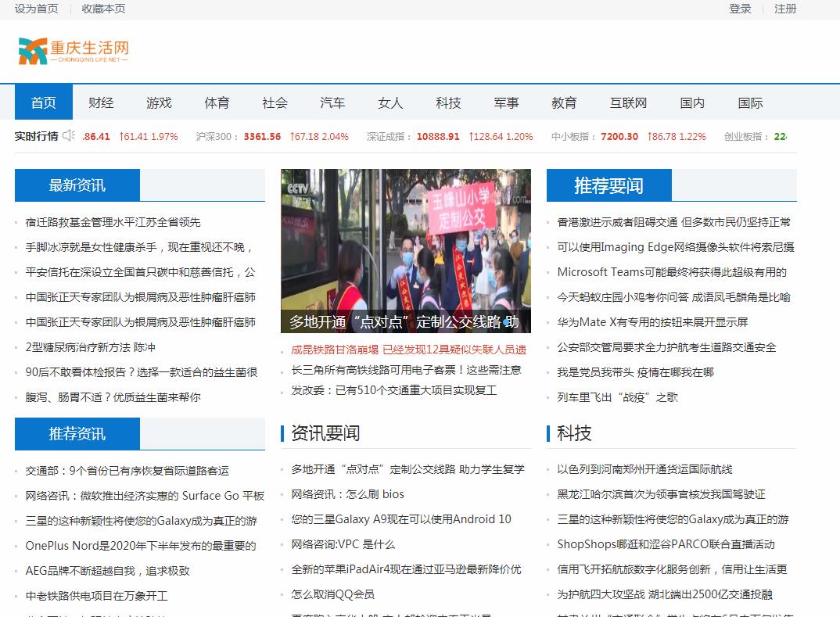This screenshot has height=617, width=840.
Task: Click the 收藏本页 link
Action: tap(103, 9)
